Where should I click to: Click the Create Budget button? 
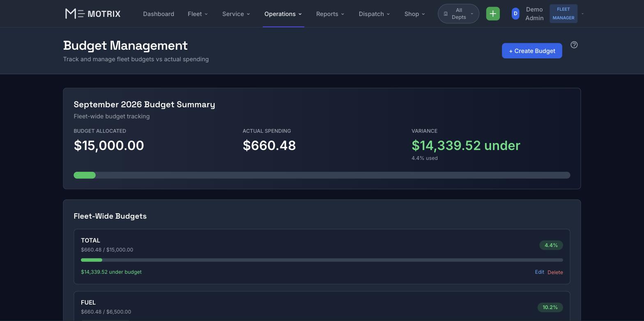532,51
